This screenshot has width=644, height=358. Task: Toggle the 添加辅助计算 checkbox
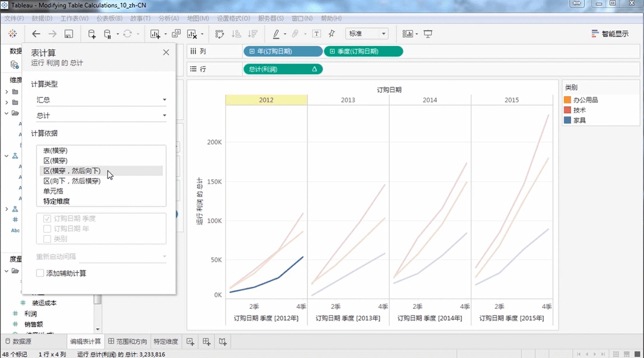point(40,273)
